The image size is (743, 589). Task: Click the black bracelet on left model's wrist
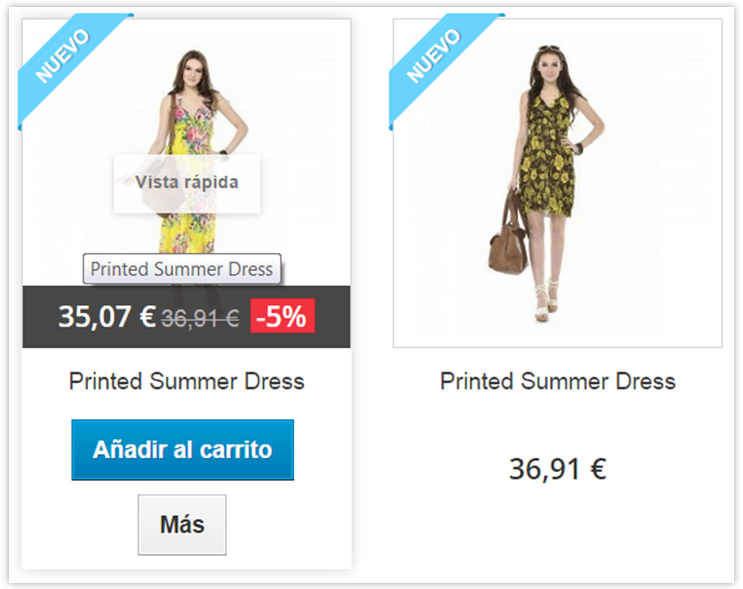click(223, 152)
